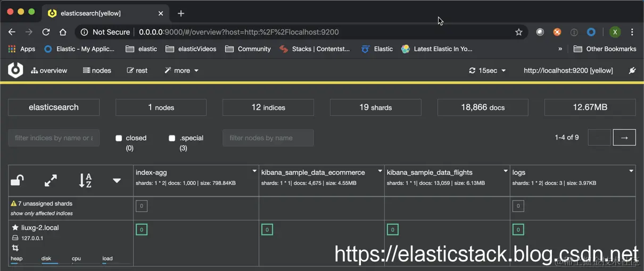Focus the filter indices by name field

(54, 138)
